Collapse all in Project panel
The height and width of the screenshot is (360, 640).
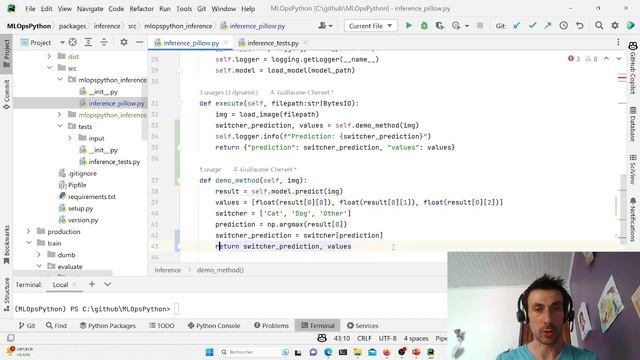[104, 42]
